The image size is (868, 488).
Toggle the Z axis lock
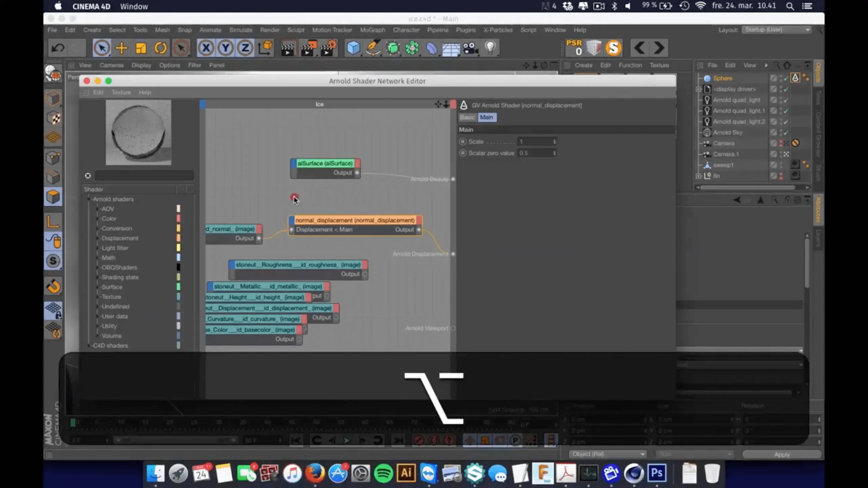pyautogui.click(x=245, y=48)
